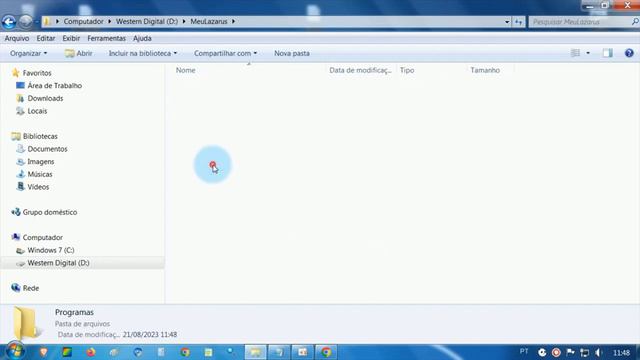Open the Action Center flag icon
640x360 pixels.
click(x=571, y=352)
